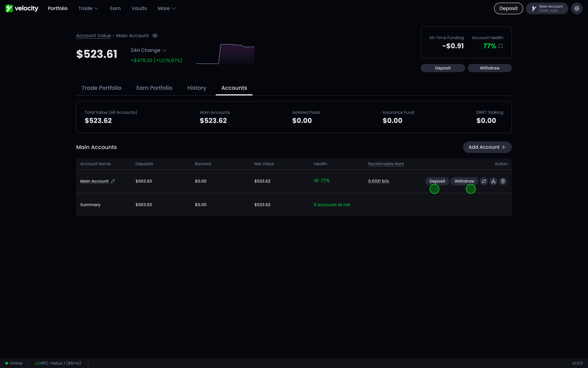Viewport: 588px width, 368px height.
Task: Open the Earn Portfolio tab
Action: [154, 88]
